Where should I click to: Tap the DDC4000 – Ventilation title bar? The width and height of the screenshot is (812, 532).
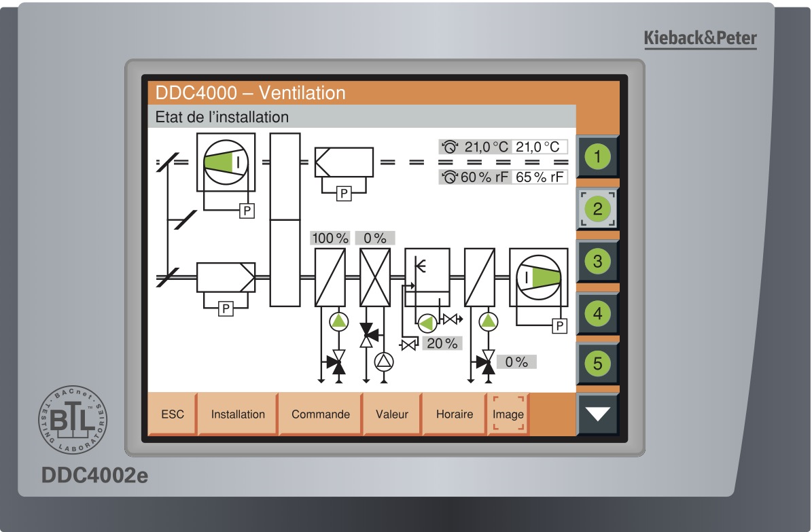[x=384, y=92]
